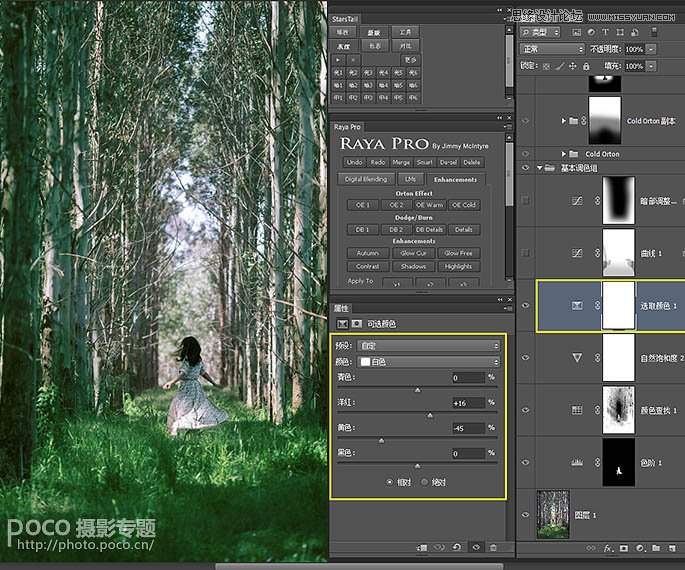Click the 颜色查找 1 layer mask thumbnail
Image resolution: width=685 pixels, height=570 pixels.
click(619, 410)
